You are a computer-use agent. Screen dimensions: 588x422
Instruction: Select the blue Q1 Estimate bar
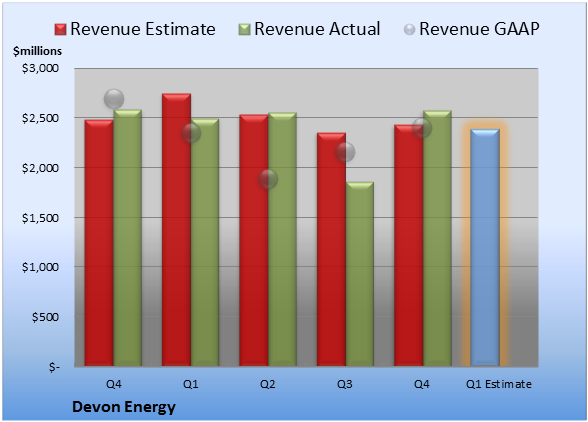point(485,248)
